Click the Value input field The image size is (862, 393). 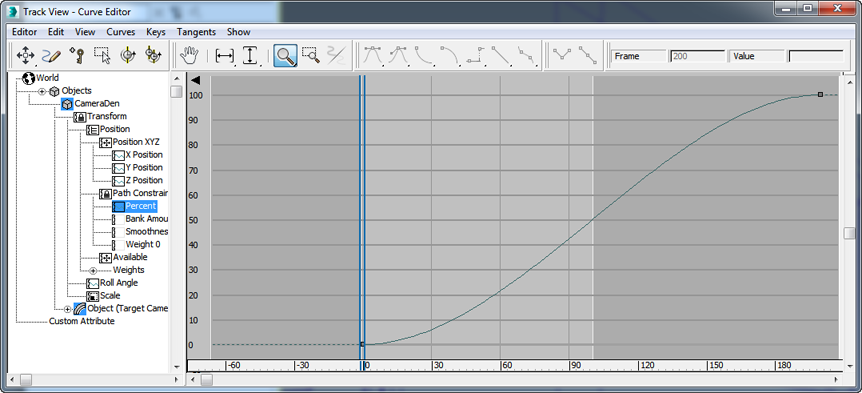coord(816,56)
